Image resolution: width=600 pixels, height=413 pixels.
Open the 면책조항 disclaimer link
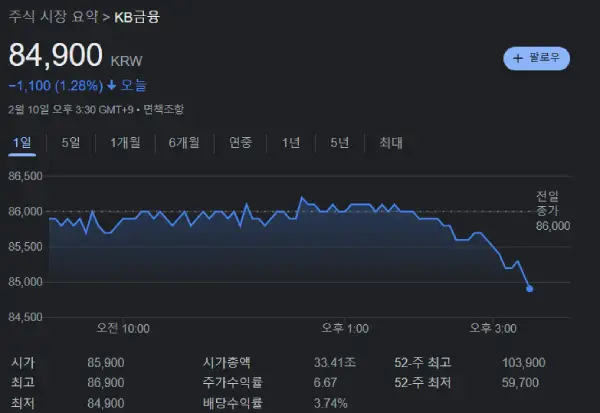(163, 109)
